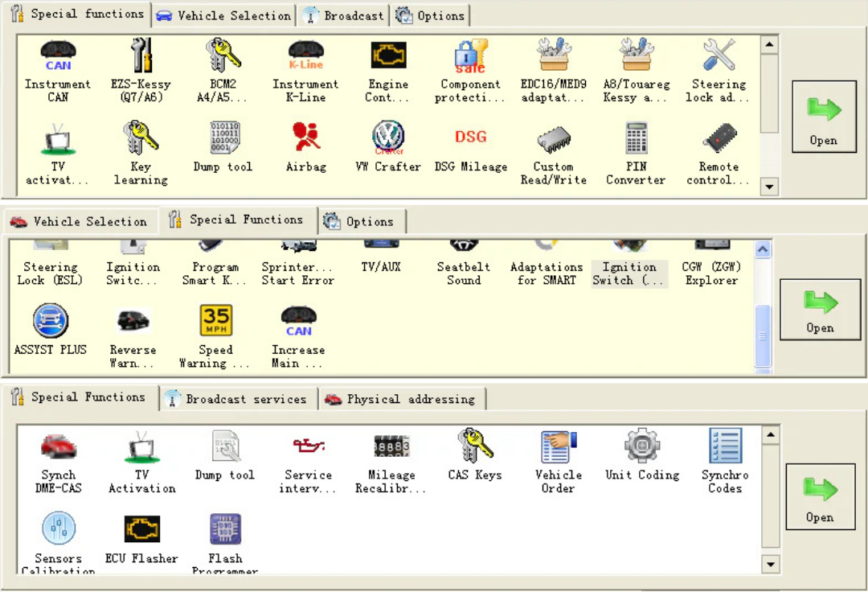Pick the 35 MPH Speed Warning icon
Image resolution: width=868 pixels, height=592 pixels.
(215, 321)
